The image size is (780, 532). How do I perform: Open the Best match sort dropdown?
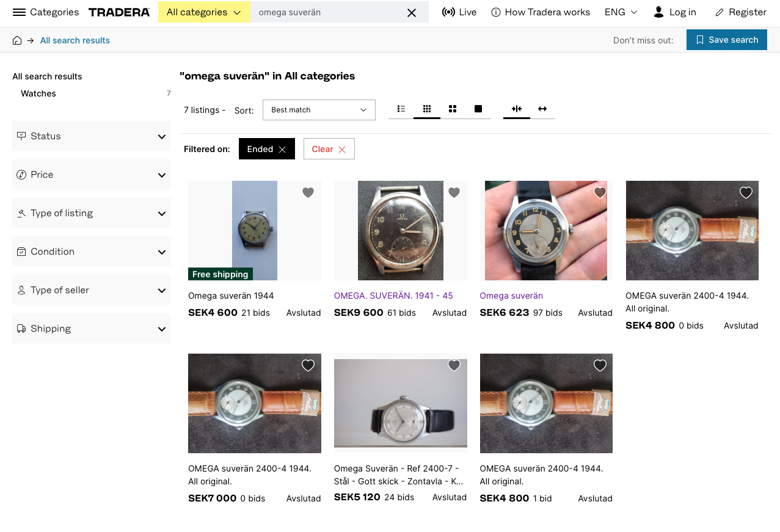[x=319, y=110]
